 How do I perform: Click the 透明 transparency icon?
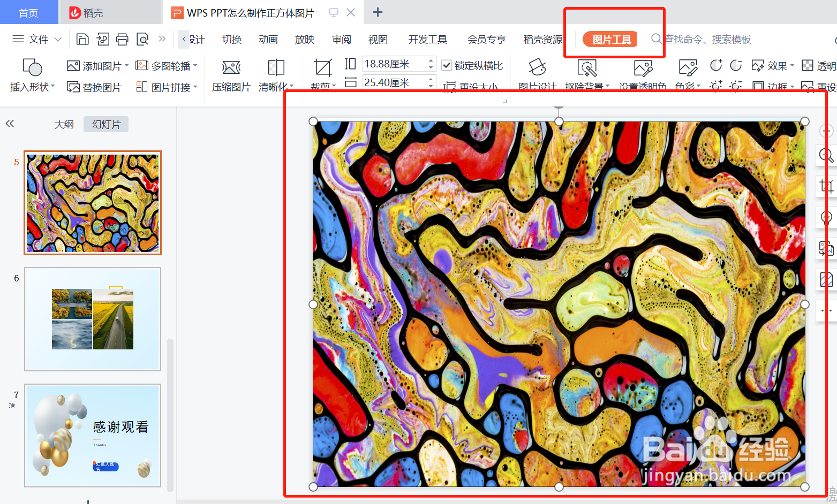coord(808,65)
